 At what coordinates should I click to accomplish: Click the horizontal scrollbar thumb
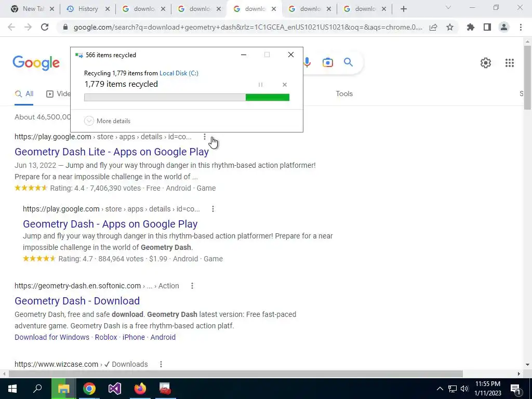(236, 374)
